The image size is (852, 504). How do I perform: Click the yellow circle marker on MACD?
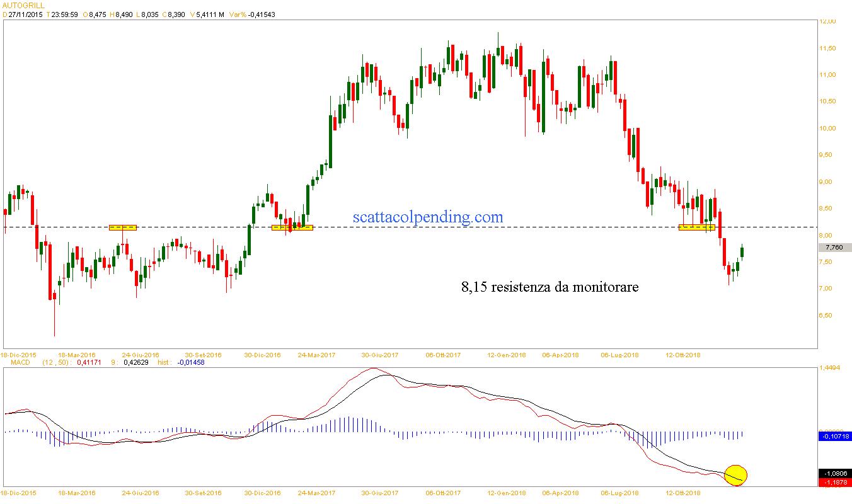[735, 475]
